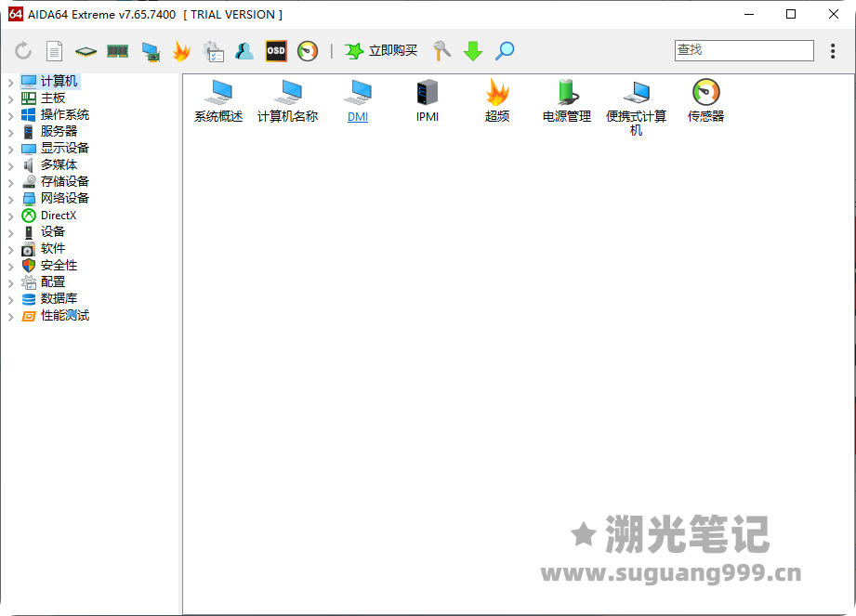This screenshot has width=856, height=616.
Task: Click the magnifier search toolbar icon
Action: (505, 51)
